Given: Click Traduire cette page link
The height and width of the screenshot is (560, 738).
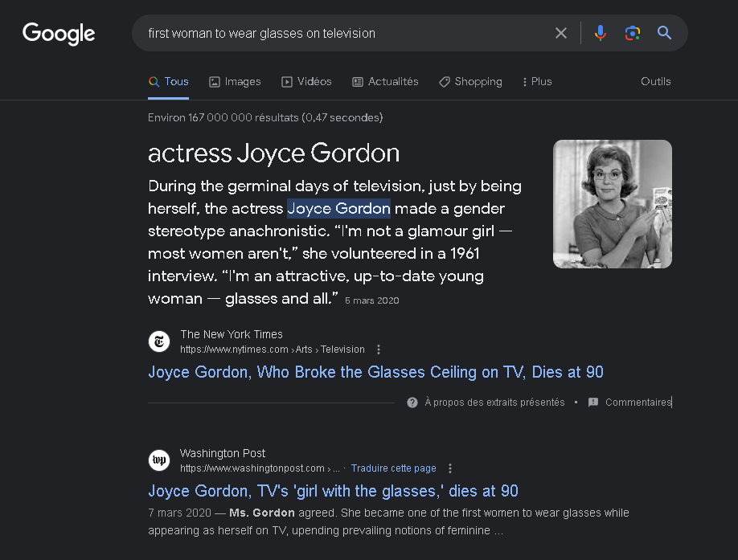Looking at the screenshot, I should tap(393, 468).
